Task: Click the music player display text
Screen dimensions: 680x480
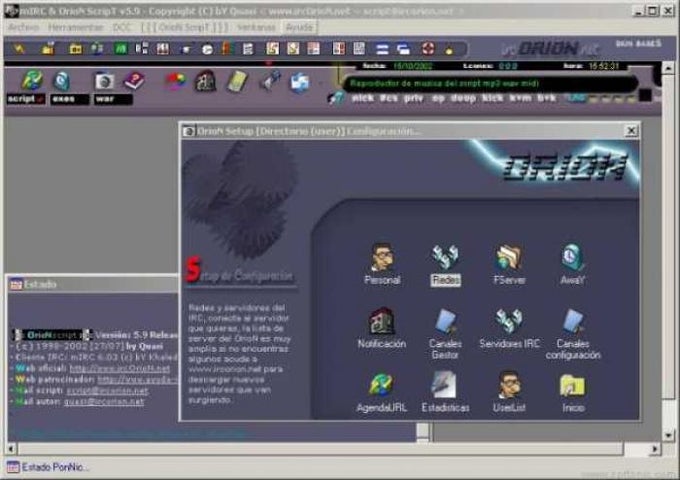Action: [444, 83]
